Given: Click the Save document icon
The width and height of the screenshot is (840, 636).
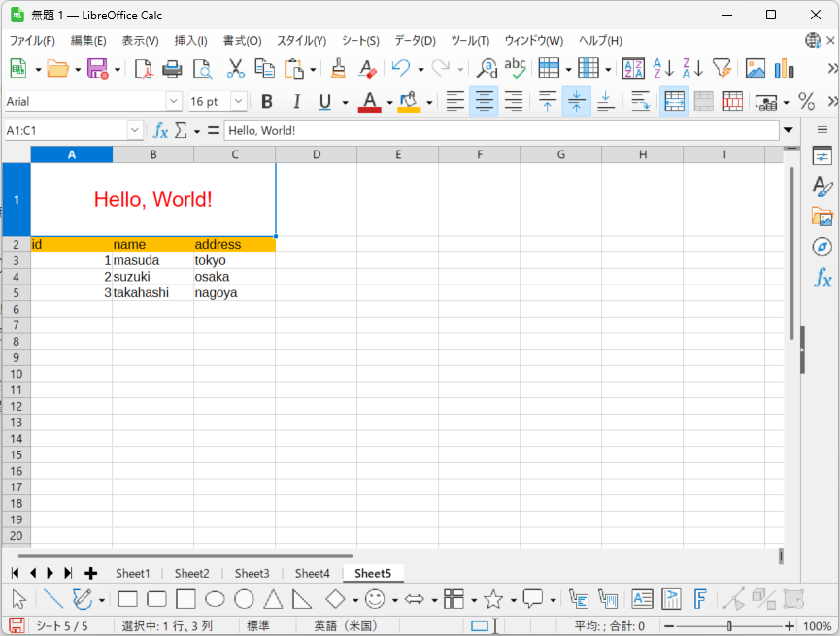Looking at the screenshot, I should [x=97, y=68].
